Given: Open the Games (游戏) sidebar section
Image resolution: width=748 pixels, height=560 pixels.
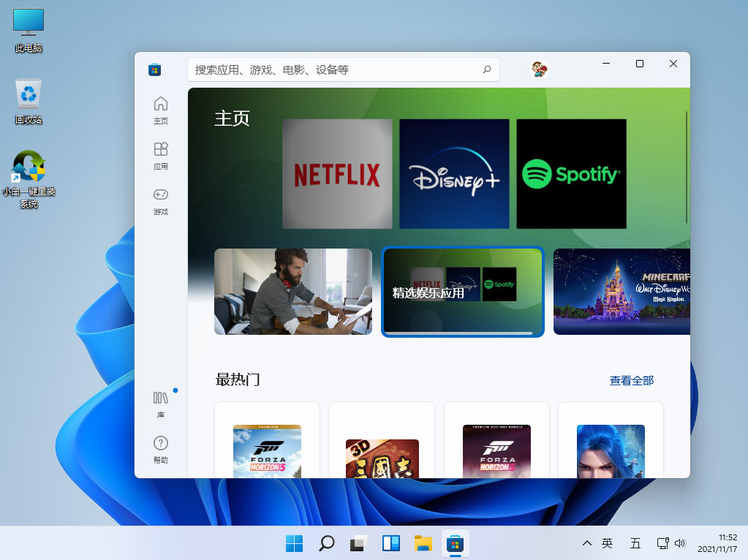Looking at the screenshot, I should [x=161, y=201].
